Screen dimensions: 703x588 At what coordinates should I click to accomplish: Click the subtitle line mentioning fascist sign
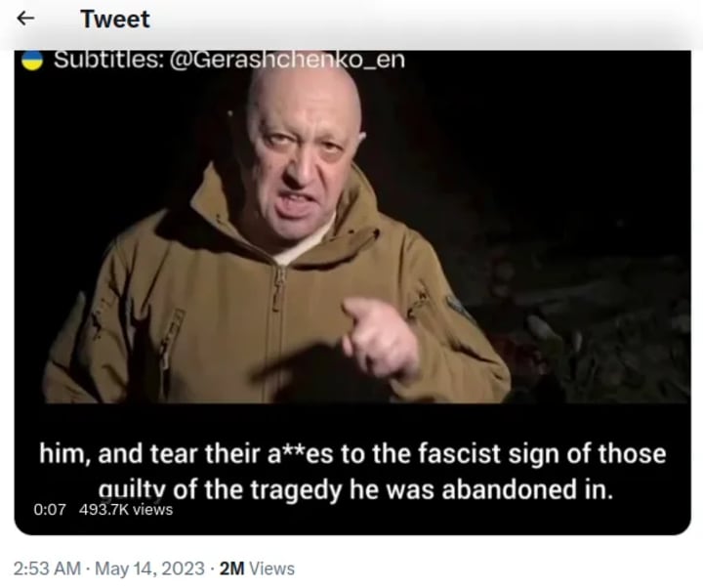[x=352, y=453]
